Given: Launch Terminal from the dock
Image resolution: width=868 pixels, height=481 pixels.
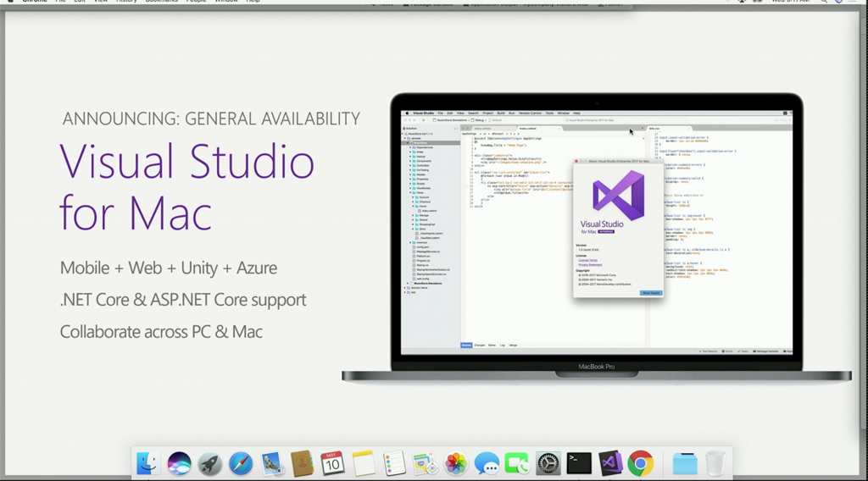Looking at the screenshot, I should 579,463.
